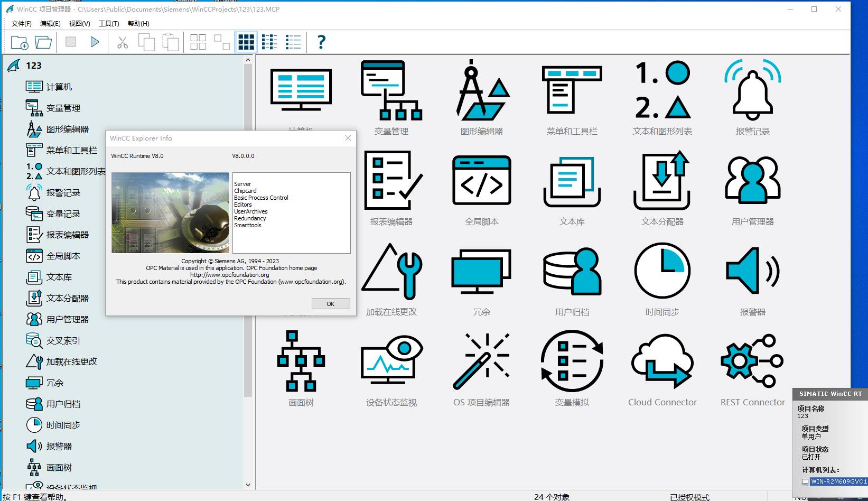
Task: Open the 文件(F) menu
Action: coord(22,23)
